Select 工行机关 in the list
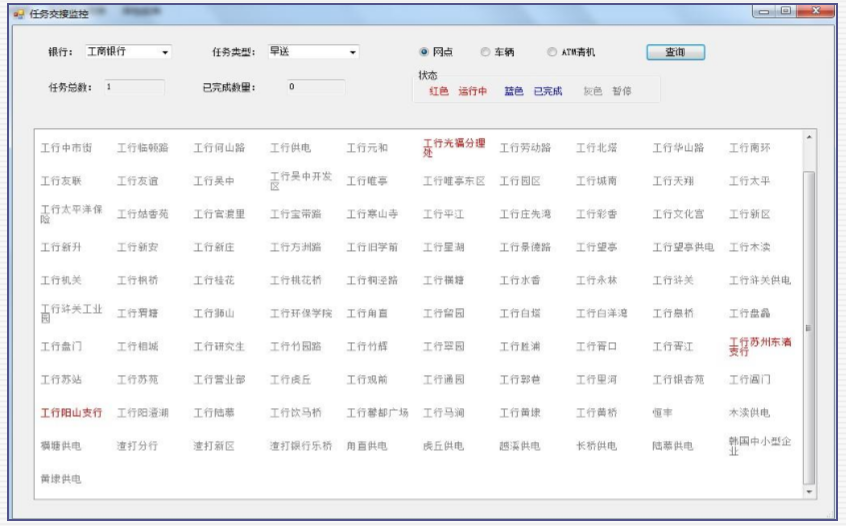This screenshot has width=846, height=526. coord(61,280)
